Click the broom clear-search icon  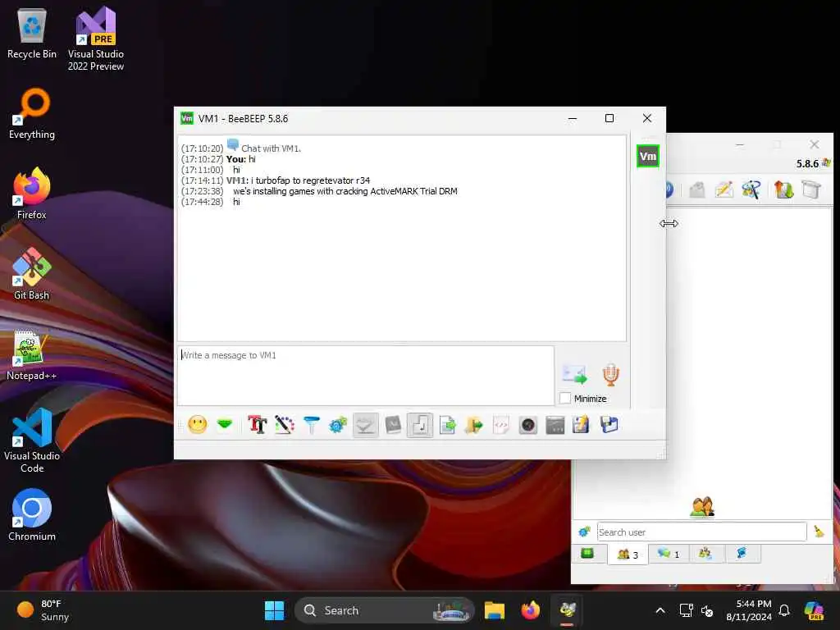pyautogui.click(x=819, y=532)
